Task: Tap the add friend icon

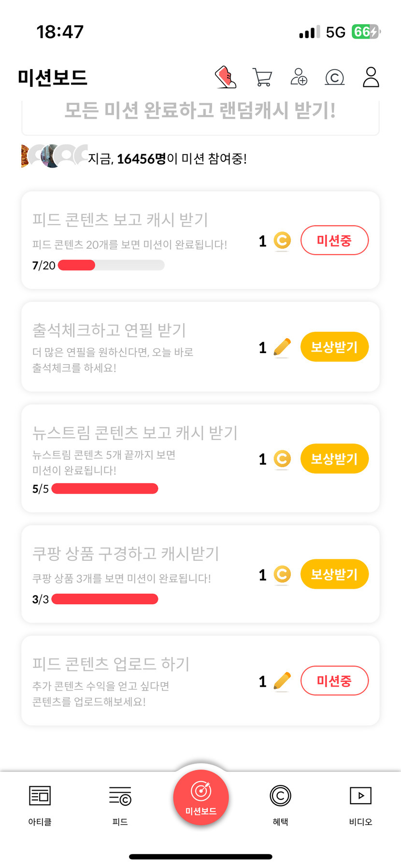Action: (299, 77)
